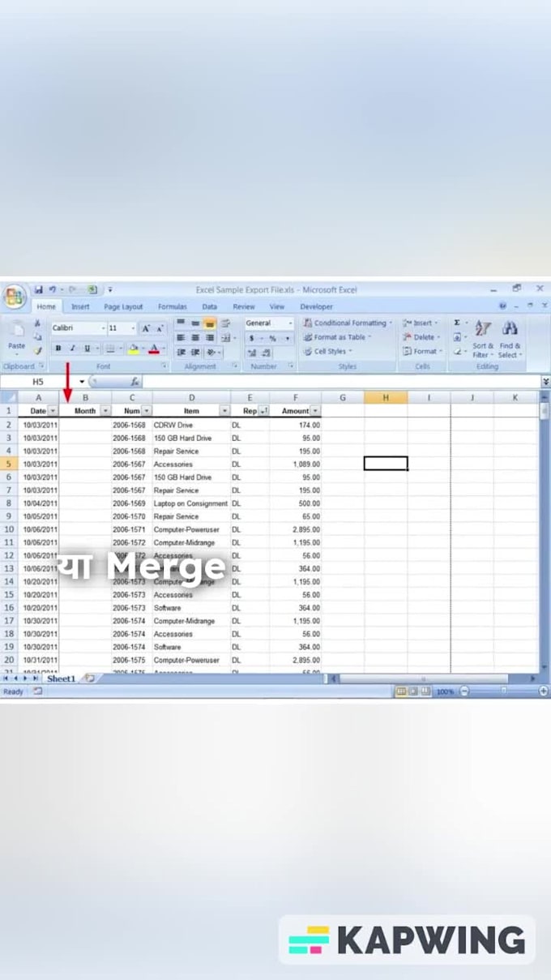Click the zoom out minus button

click(464, 691)
